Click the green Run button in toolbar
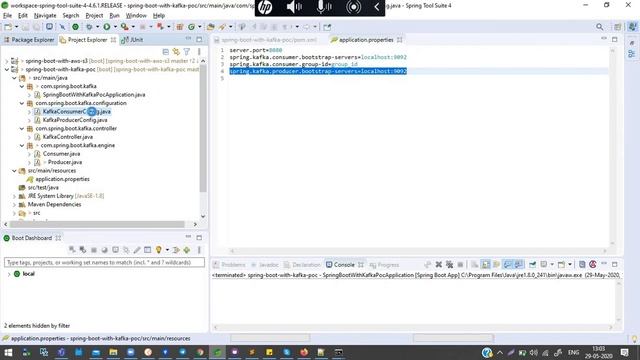 point(107,27)
